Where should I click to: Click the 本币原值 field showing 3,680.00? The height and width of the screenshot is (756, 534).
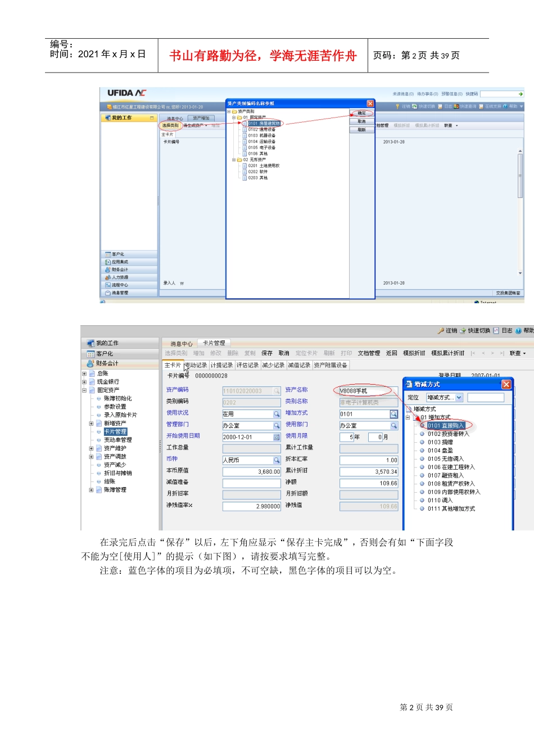[251, 472]
